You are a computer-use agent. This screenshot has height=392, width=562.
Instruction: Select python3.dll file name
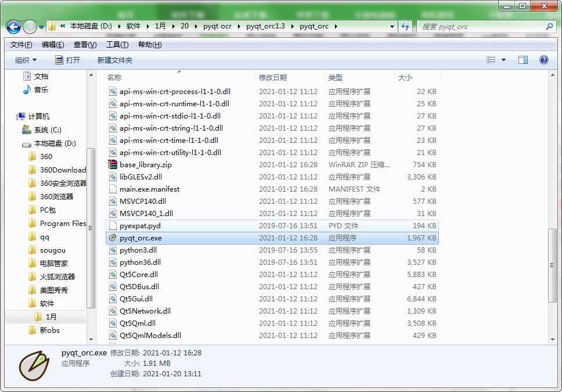point(138,250)
